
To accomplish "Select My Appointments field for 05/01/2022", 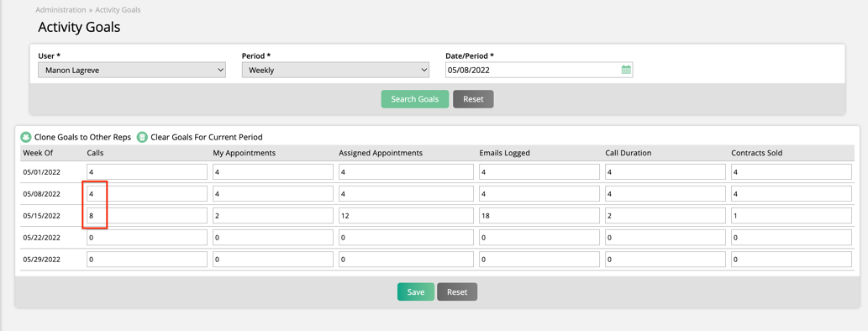I will 273,172.
